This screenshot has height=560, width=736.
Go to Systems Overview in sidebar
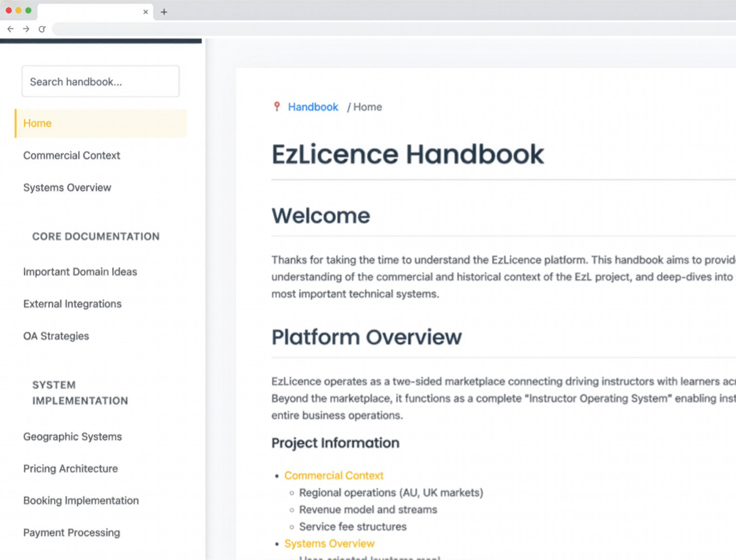click(x=67, y=187)
